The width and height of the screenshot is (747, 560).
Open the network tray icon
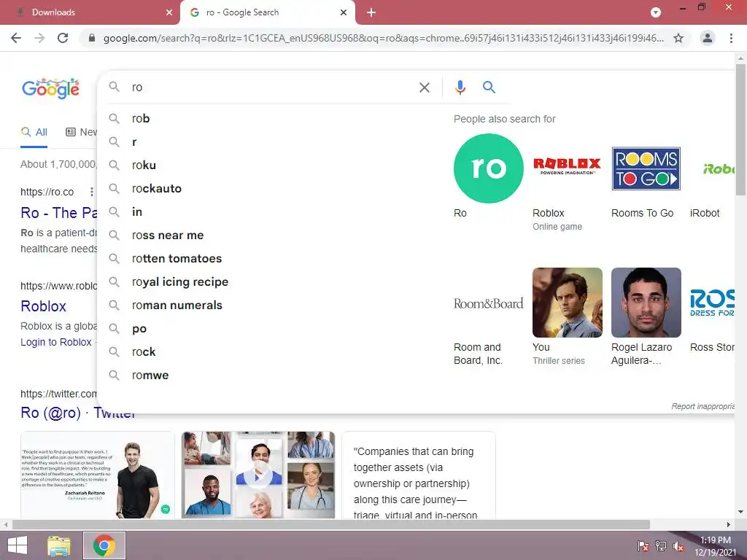point(661,546)
